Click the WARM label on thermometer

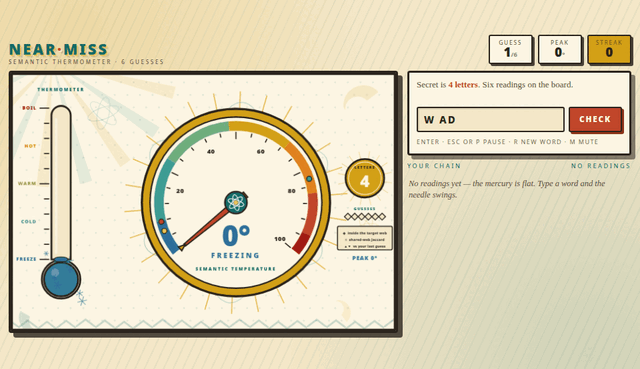point(27,184)
